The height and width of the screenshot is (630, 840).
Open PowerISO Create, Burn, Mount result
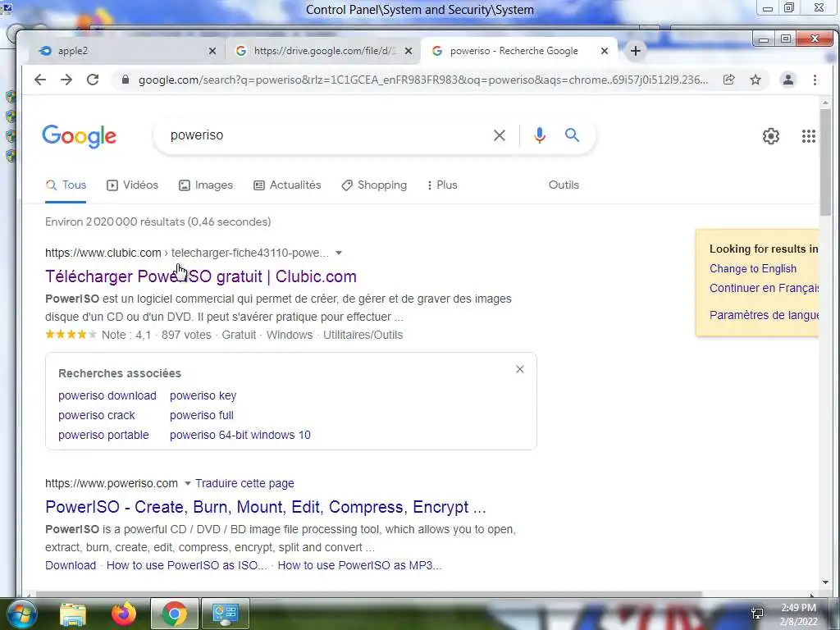[x=266, y=507]
